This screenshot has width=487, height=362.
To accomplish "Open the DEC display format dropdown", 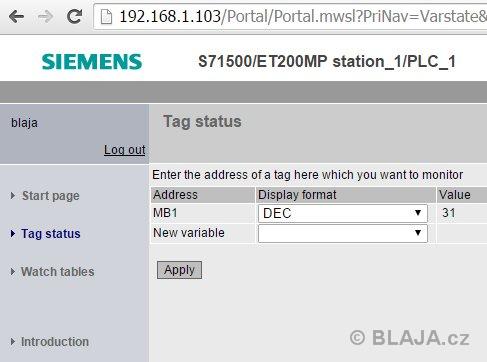I will pyautogui.click(x=343, y=213).
